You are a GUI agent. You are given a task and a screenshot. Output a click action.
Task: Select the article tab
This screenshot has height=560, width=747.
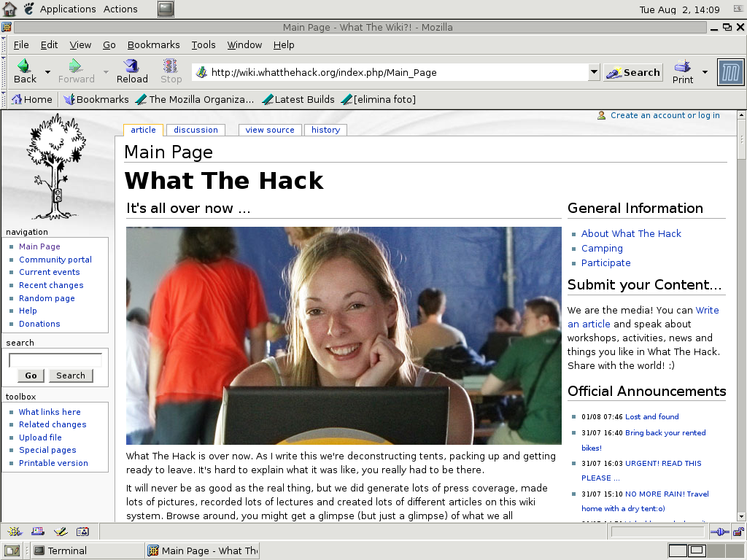[143, 130]
